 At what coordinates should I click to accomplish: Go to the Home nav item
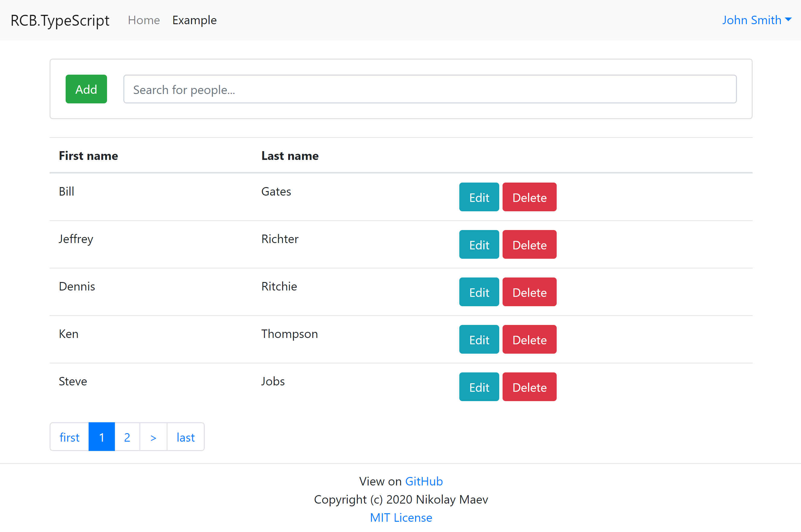[144, 20]
